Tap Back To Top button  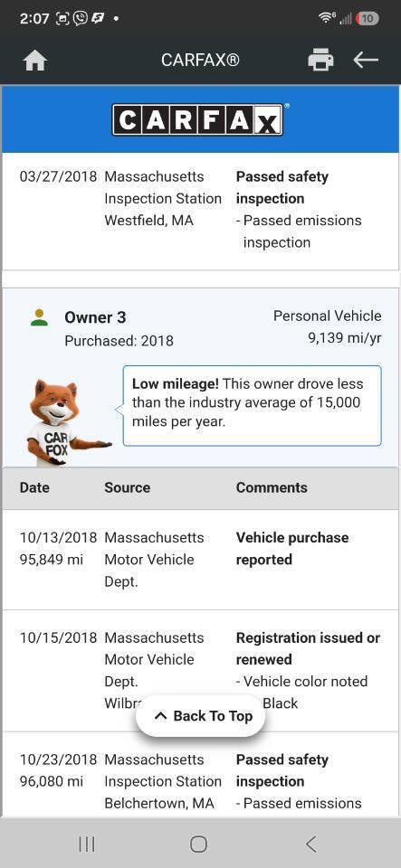coord(201,716)
